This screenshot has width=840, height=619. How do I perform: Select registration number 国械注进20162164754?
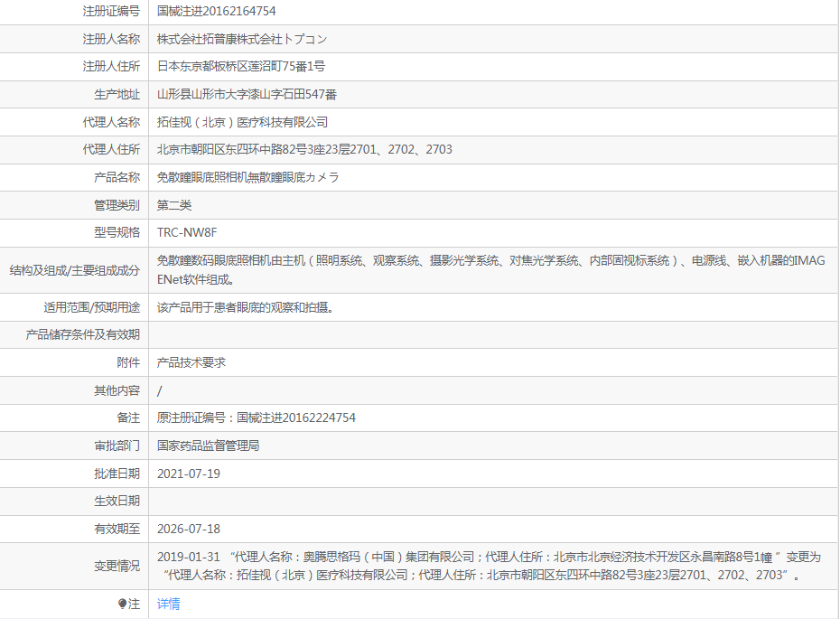[x=217, y=11]
